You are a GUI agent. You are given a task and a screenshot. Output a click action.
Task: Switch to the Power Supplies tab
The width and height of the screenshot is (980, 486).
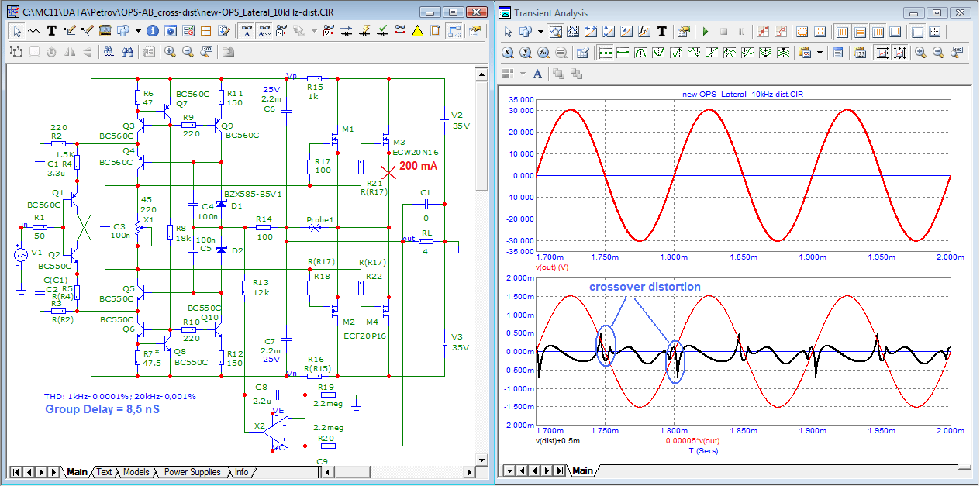(x=192, y=472)
